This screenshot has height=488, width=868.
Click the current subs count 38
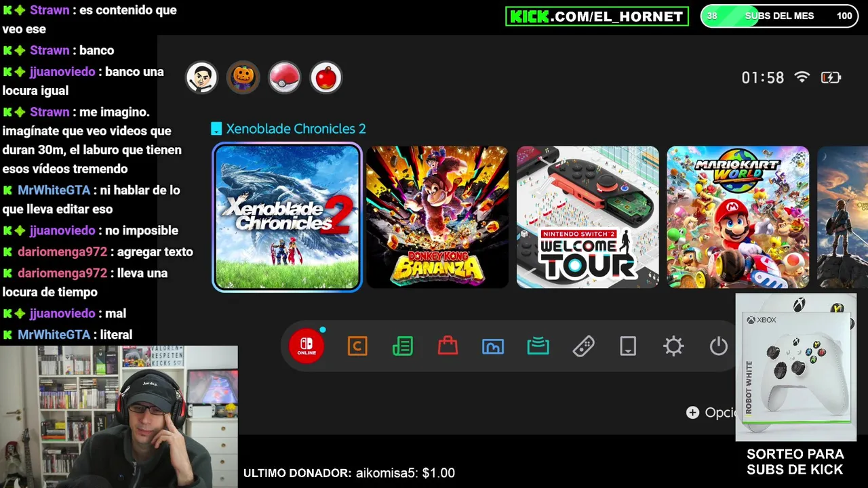coord(712,16)
